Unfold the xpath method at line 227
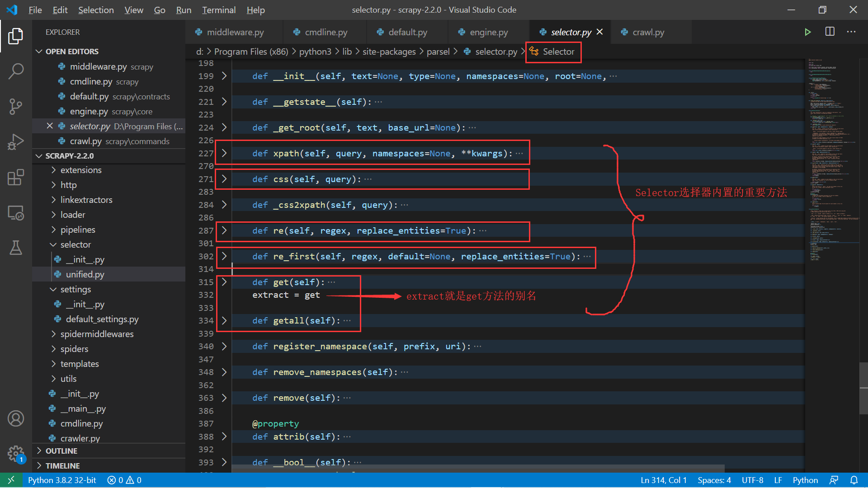868x488 pixels. click(224, 153)
